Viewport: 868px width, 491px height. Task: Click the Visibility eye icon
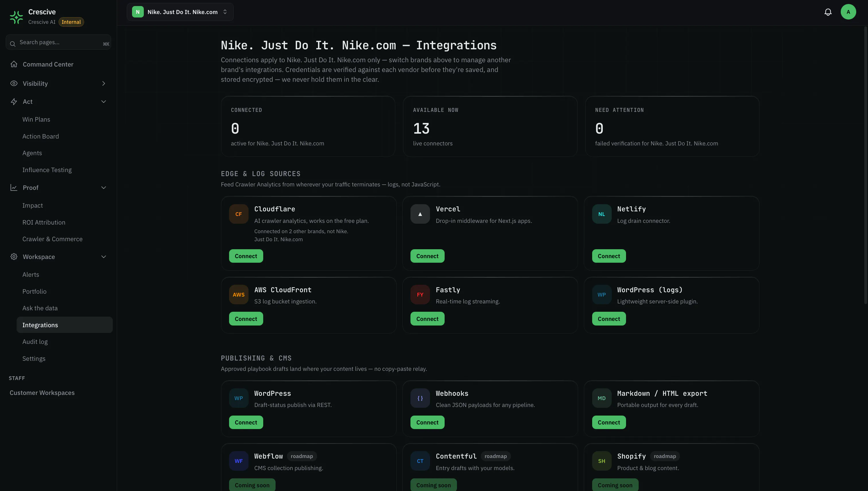coord(14,83)
